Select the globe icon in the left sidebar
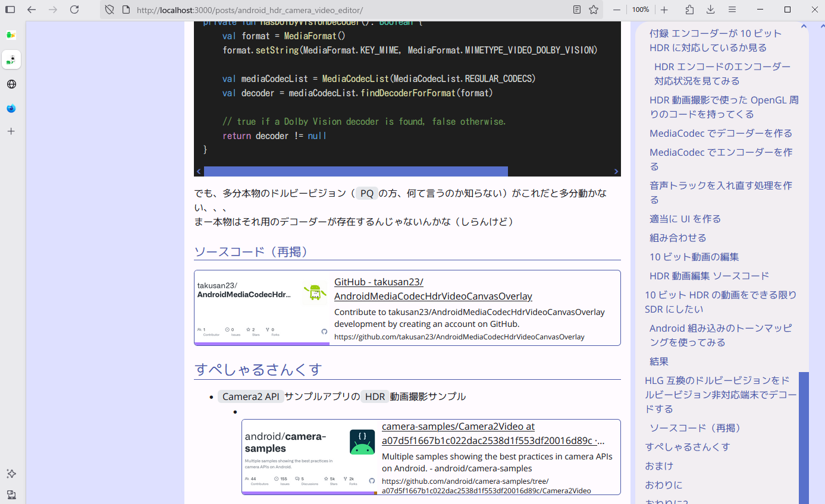Viewport: 825px width, 504px height. pyautogui.click(x=11, y=84)
